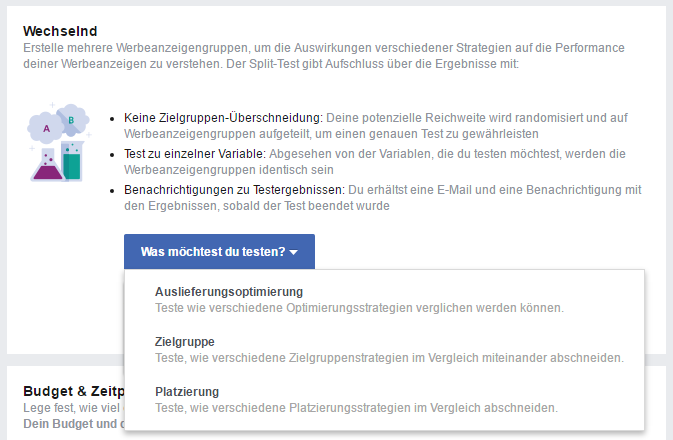
Task: Click the caret arrow on the blue test button
Action: click(294, 253)
